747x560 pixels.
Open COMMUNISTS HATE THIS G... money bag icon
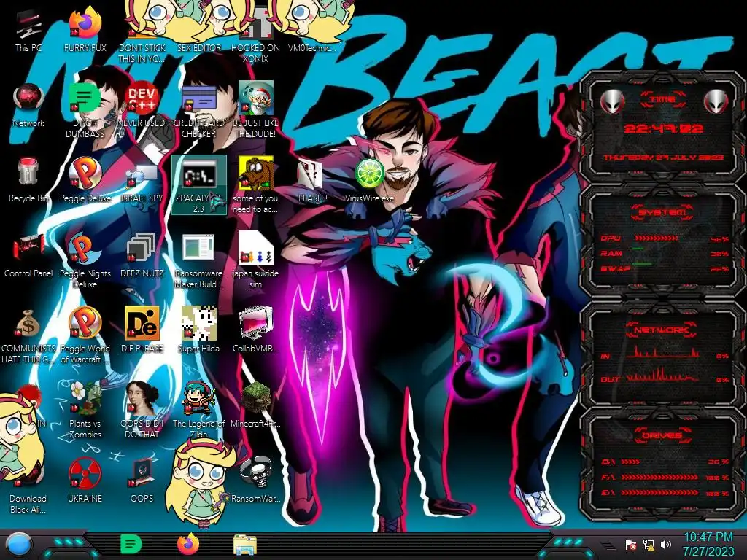[28, 335]
